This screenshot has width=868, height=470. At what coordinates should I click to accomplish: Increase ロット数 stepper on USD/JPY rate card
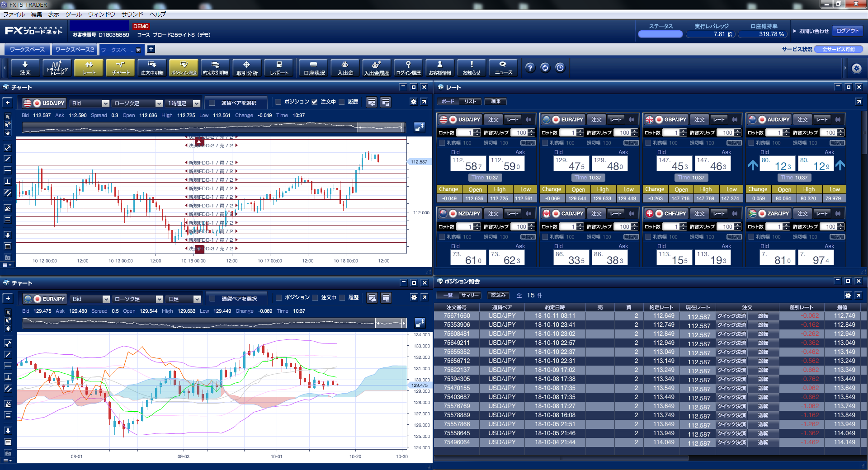click(x=477, y=131)
